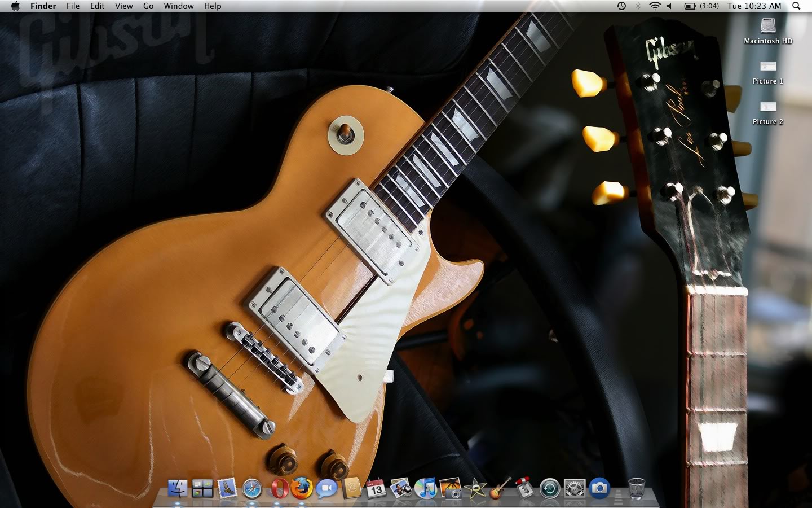Open iMovie star icon in Dock
This screenshot has width=812, height=508.
[475, 488]
